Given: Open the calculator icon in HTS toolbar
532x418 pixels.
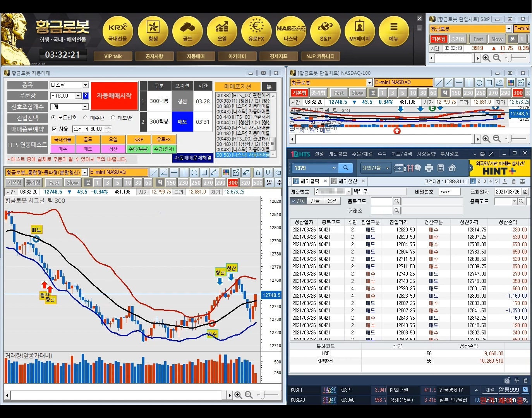Looking at the screenshot, I should pyautogui.click(x=440, y=168).
